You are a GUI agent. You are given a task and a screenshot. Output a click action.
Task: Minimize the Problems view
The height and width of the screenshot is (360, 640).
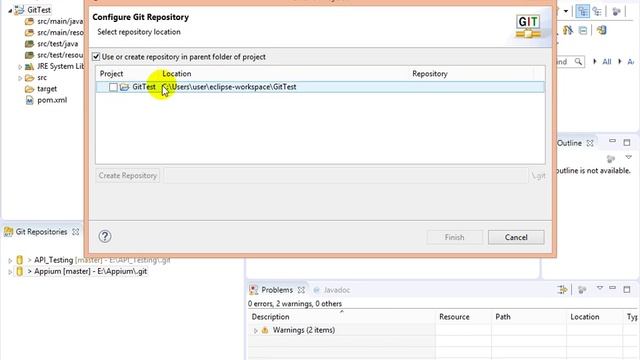click(x=612, y=288)
